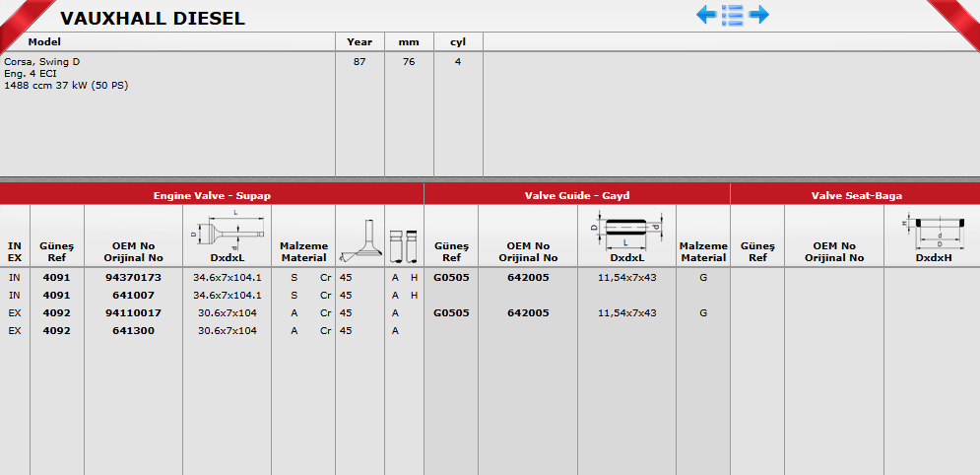
Task: Open the list index icon between arrows
Action: pos(732,15)
